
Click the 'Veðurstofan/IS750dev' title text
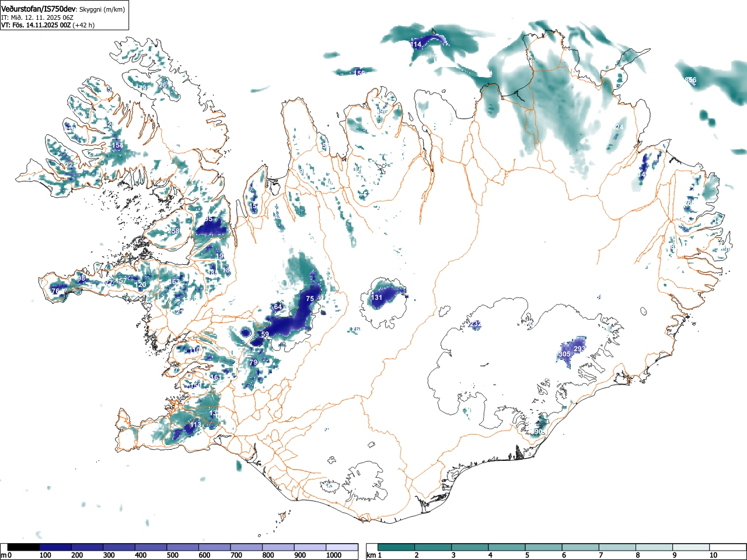click(x=39, y=9)
